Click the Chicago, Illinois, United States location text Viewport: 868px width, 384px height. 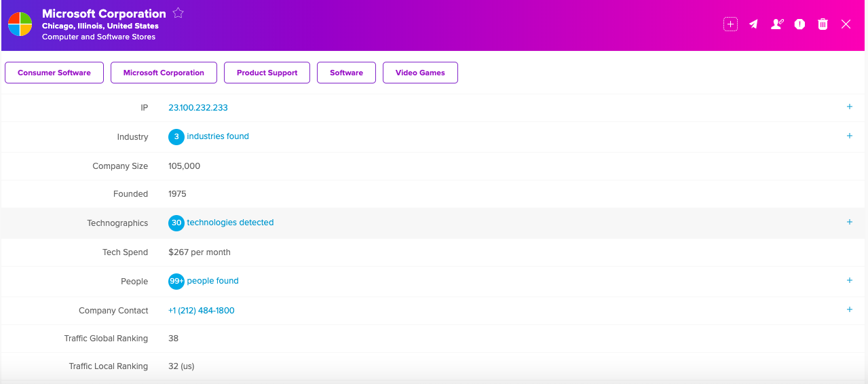click(x=100, y=26)
